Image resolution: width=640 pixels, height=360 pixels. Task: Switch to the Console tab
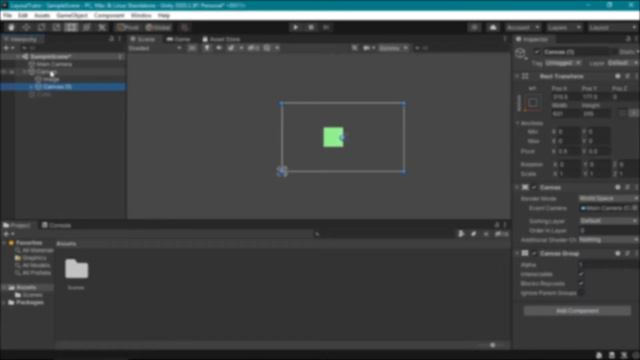[x=56, y=225]
